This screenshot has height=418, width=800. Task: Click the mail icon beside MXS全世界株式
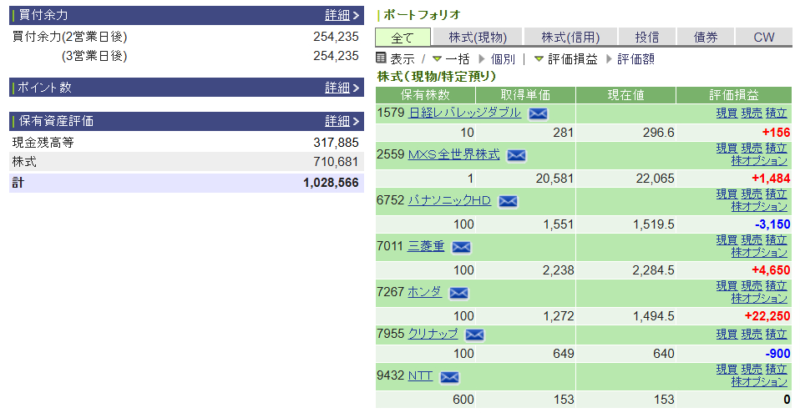[516, 156]
